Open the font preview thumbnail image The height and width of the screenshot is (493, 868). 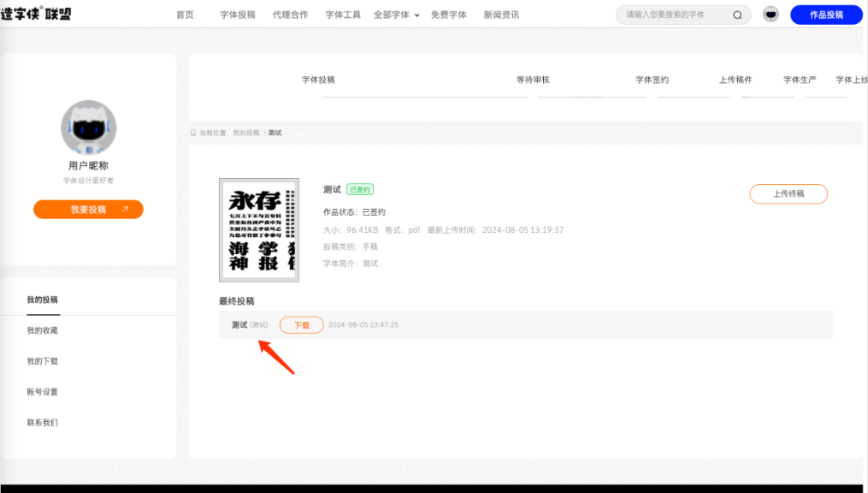pos(259,229)
